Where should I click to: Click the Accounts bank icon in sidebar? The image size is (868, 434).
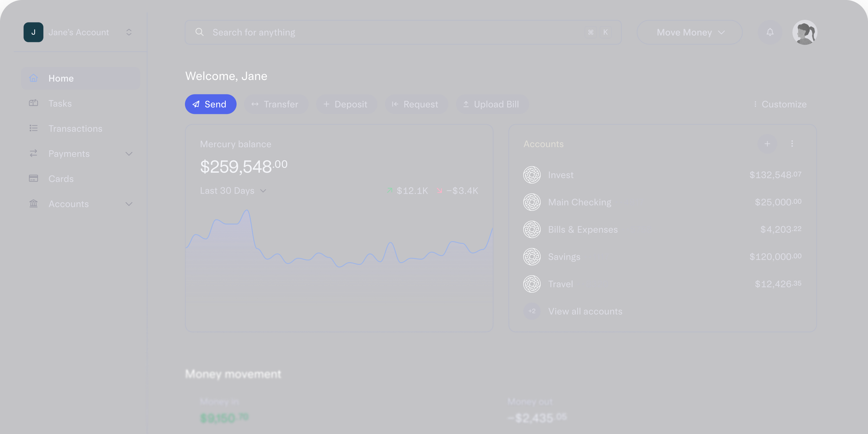pyautogui.click(x=33, y=203)
